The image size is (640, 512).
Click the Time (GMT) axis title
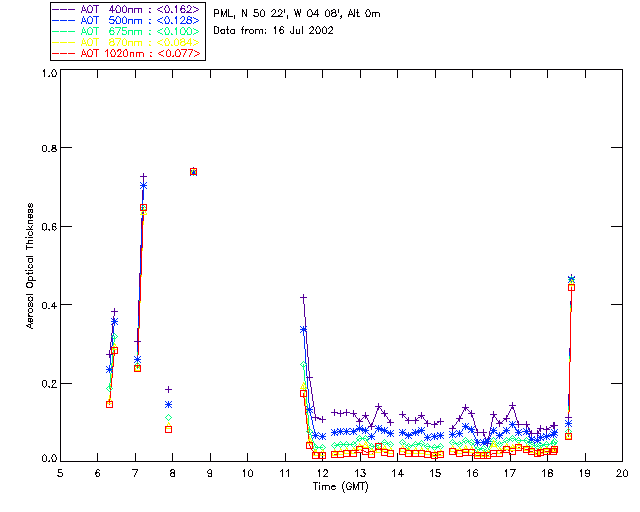[x=338, y=487]
